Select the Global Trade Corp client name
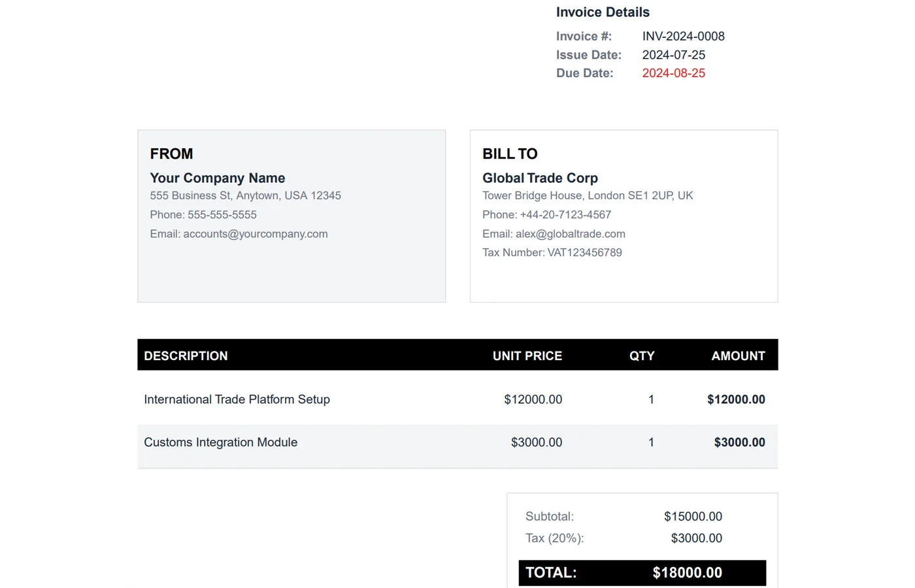The width and height of the screenshot is (915, 588). pyautogui.click(x=540, y=178)
